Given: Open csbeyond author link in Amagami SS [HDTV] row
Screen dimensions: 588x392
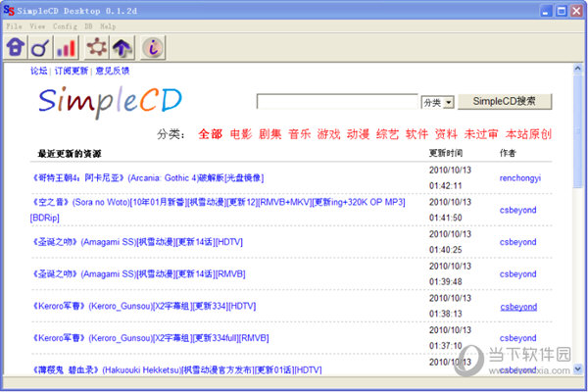Looking at the screenshot, I should pos(517,242).
